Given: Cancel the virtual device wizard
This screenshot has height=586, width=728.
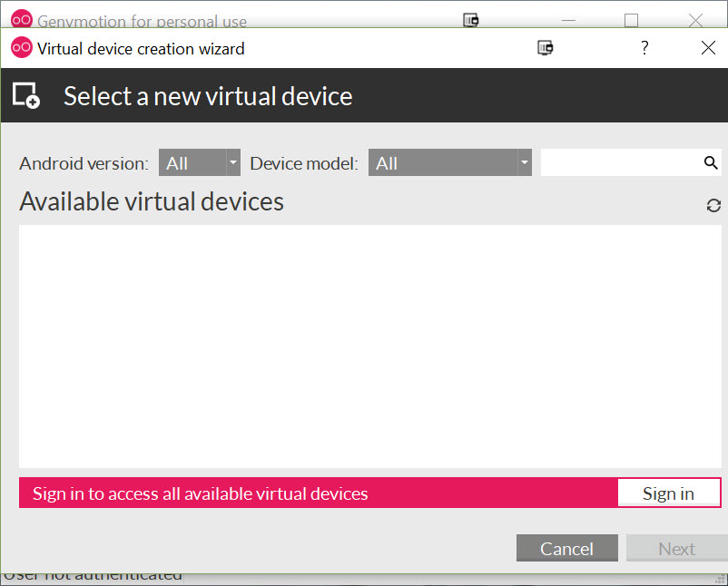Looking at the screenshot, I should pyautogui.click(x=567, y=549).
